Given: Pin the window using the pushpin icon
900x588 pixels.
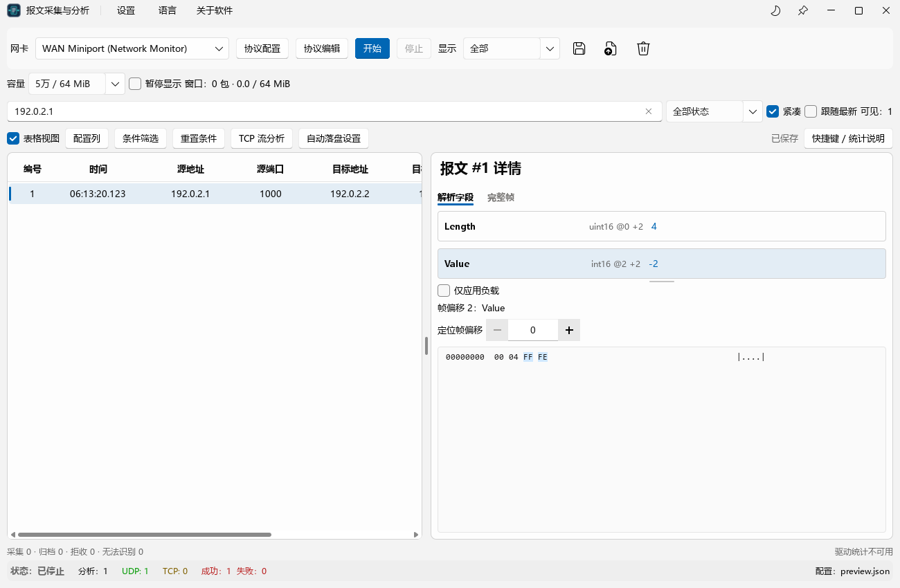Looking at the screenshot, I should click(x=803, y=10).
